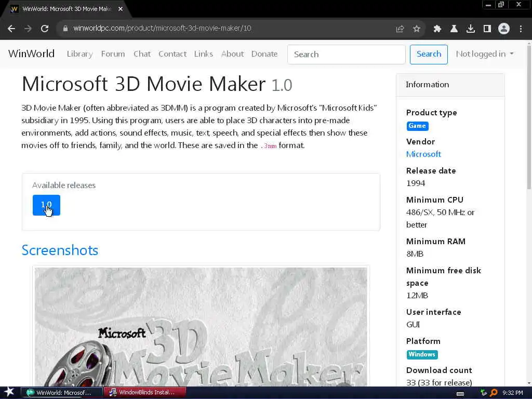
Task: Open the About nav item
Action: [232, 54]
